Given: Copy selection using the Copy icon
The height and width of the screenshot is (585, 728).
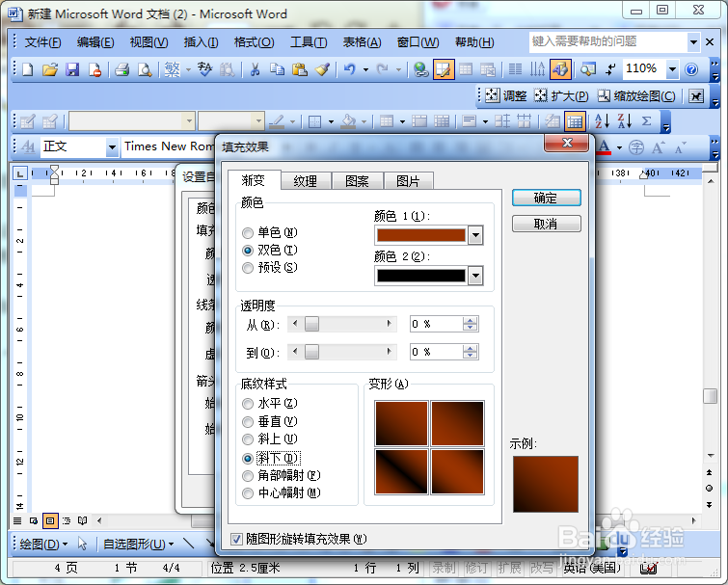Looking at the screenshot, I should (x=277, y=69).
